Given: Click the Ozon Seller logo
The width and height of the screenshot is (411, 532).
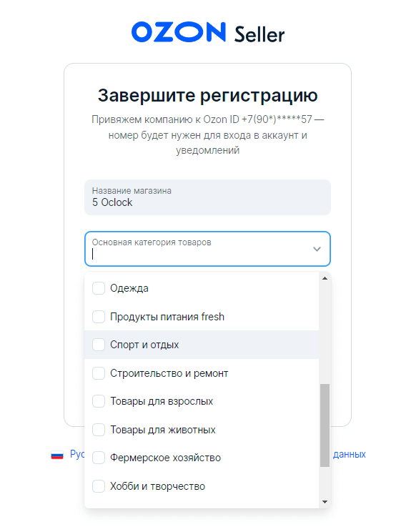Looking at the screenshot, I should point(208,33).
